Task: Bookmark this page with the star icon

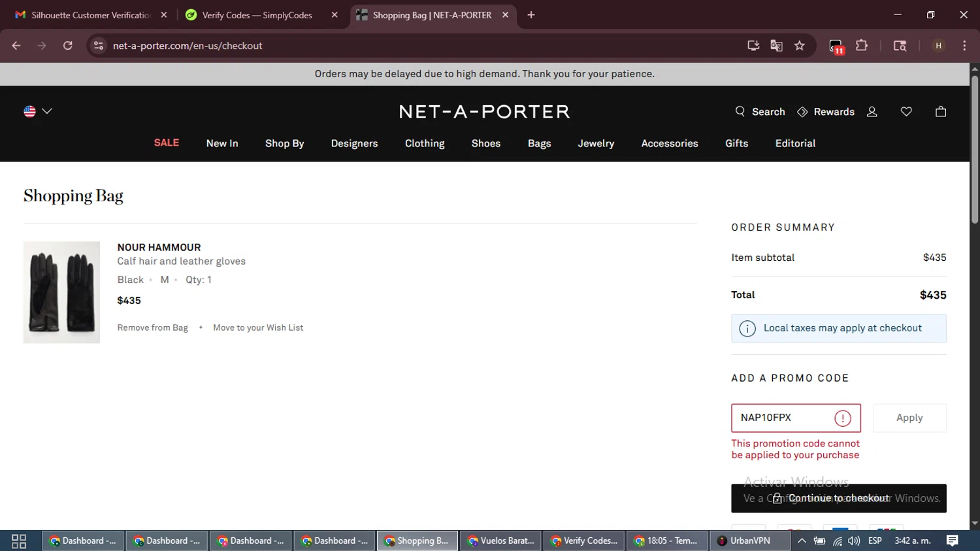Action: (x=800, y=46)
